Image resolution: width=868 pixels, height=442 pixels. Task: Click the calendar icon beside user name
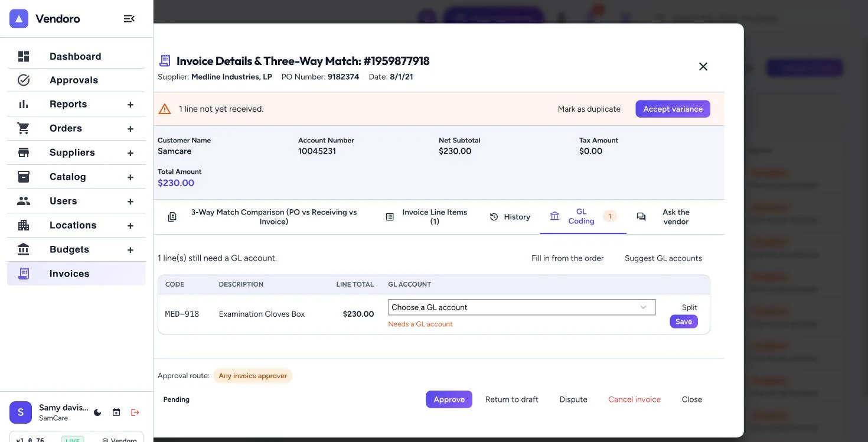116,412
